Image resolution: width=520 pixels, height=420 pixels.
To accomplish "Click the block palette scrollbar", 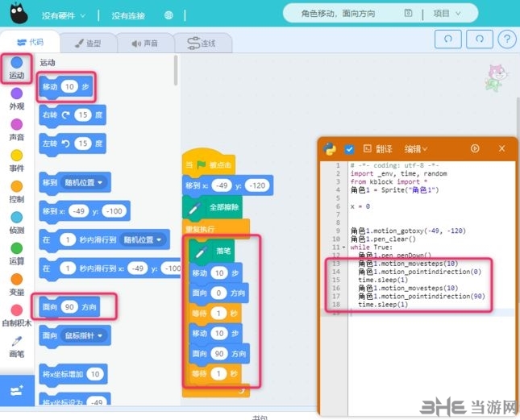I will (176, 70).
